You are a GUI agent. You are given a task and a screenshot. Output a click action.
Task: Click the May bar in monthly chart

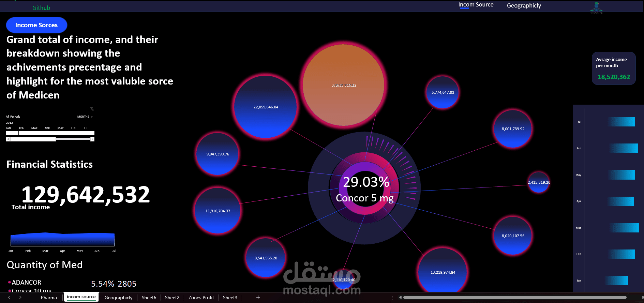point(621,175)
